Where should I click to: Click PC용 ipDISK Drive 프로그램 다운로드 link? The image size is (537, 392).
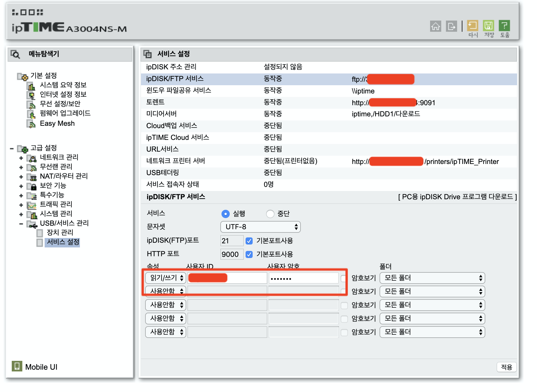(457, 197)
